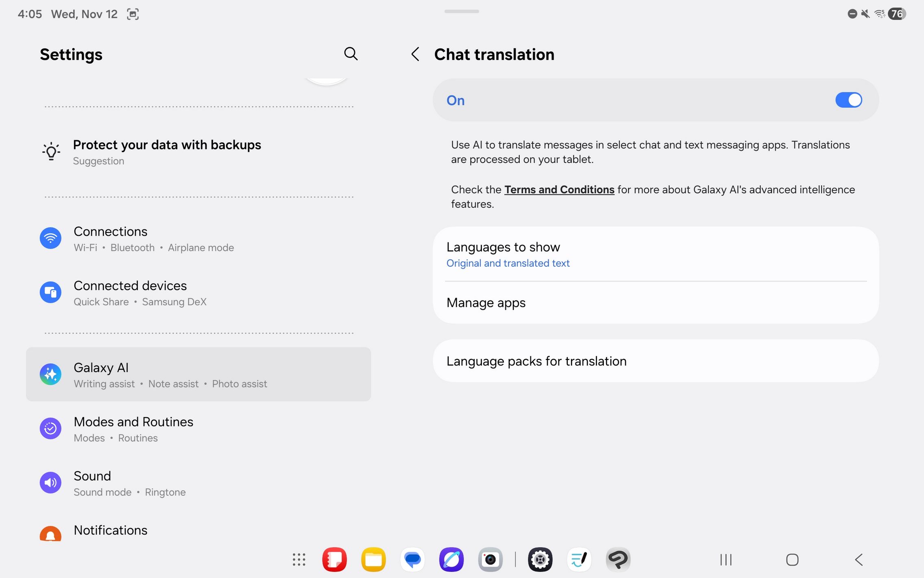Image resolution: width=924 pixels, height=578 pixels.
Task: Turn off the Chat translation toggle
Action: [848, 100]
